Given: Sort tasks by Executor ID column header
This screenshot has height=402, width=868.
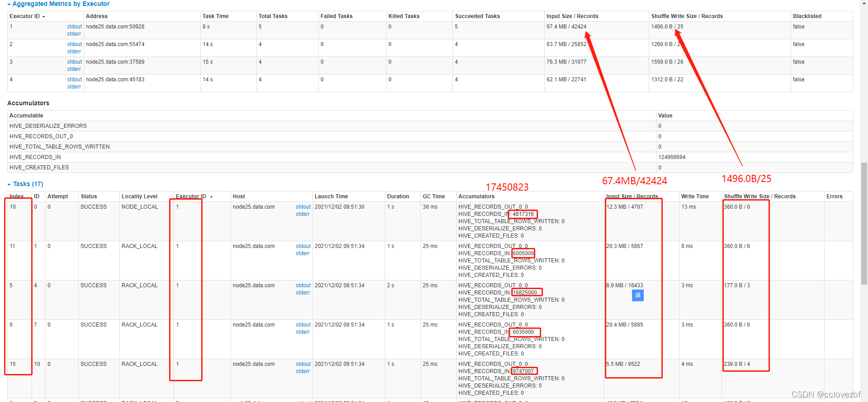Looking at the screenshot, I should (194, 196).
